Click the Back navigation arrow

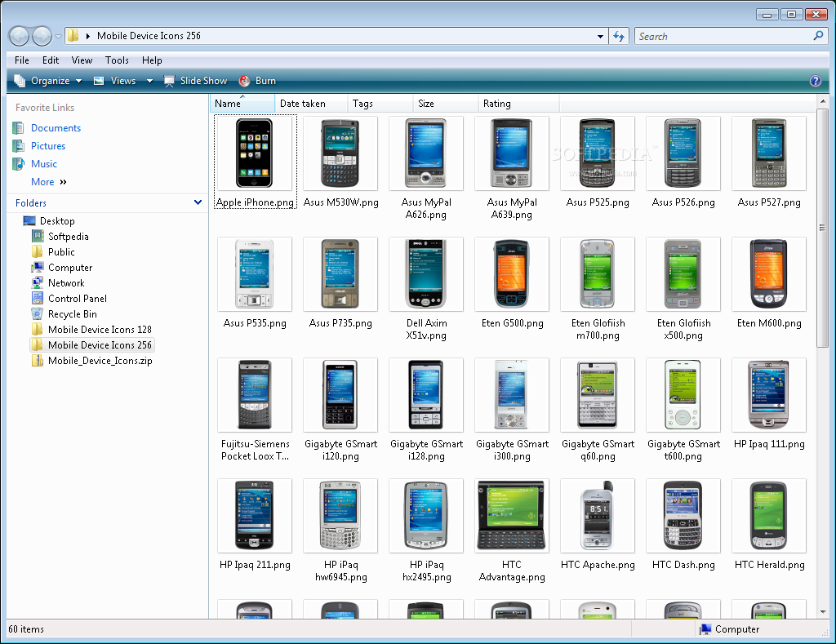click(20, 36)
